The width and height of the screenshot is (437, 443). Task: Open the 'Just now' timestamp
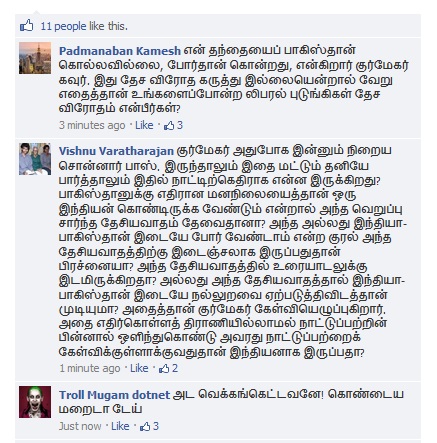pos(80,426)
